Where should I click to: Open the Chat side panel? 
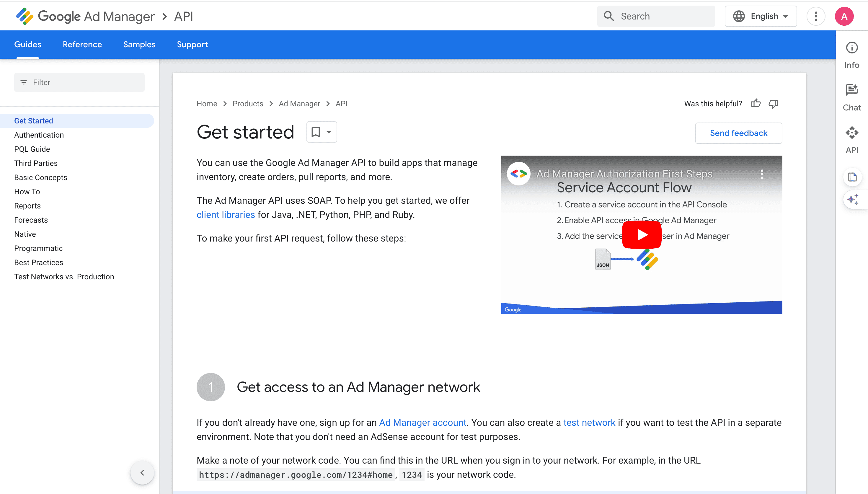[x=852, y=98]
